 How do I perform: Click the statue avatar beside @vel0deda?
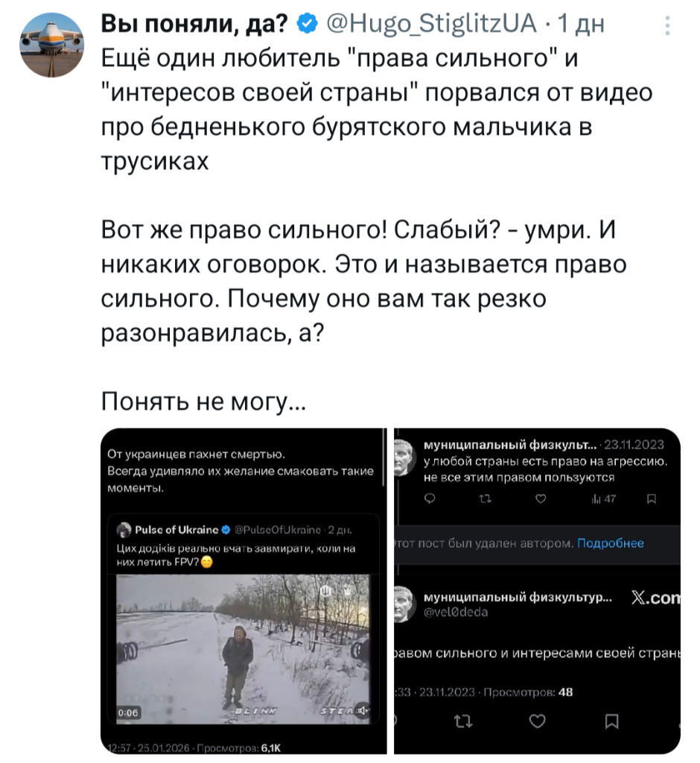(405, 604)
